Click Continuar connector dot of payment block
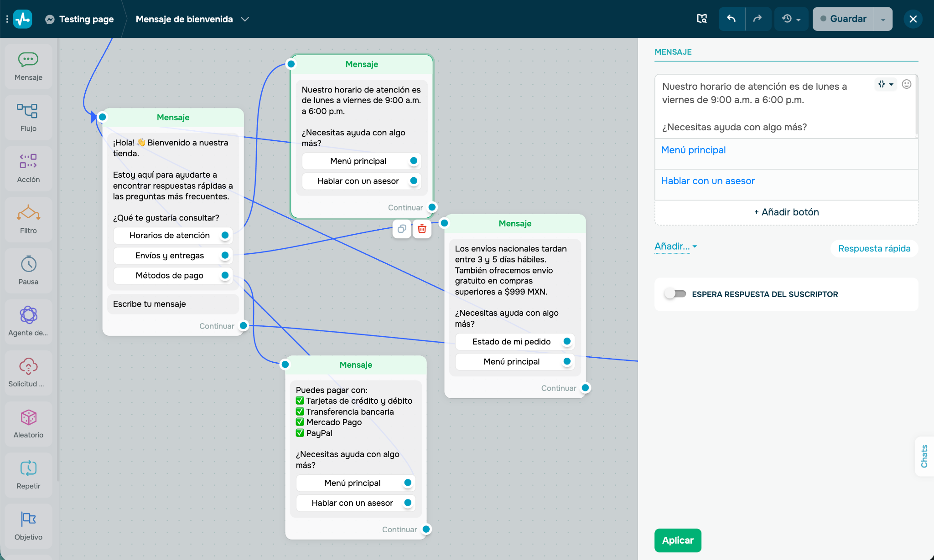Image resolution: width=934 pixels, height=560 pixels. [x=426, y=529]
